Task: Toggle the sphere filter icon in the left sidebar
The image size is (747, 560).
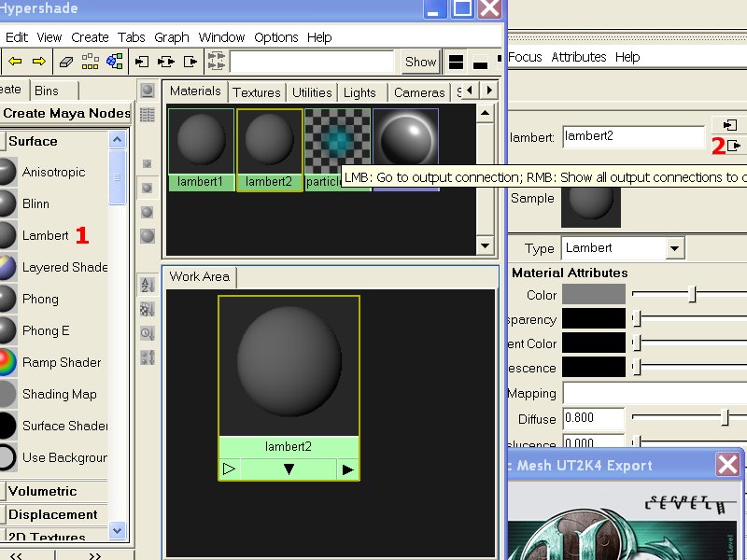Action: point(147,90)
